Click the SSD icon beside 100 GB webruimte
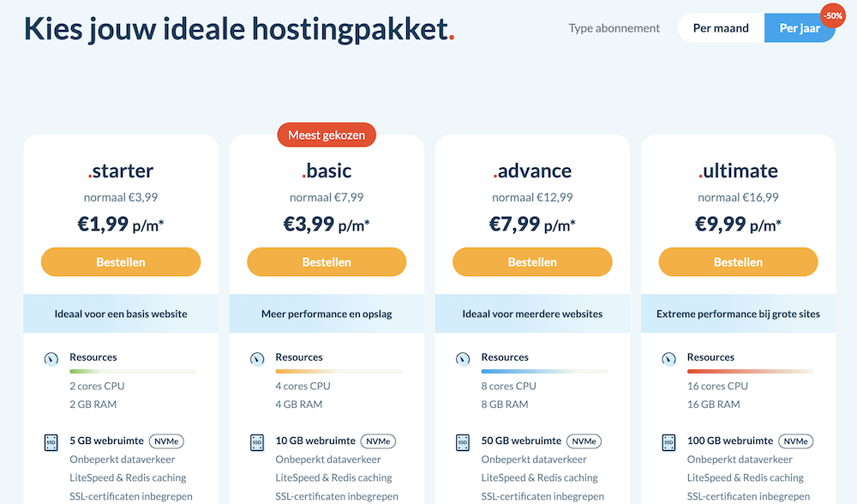The width and height of the screenshot is (857, 504). click(x=668, y=442)
